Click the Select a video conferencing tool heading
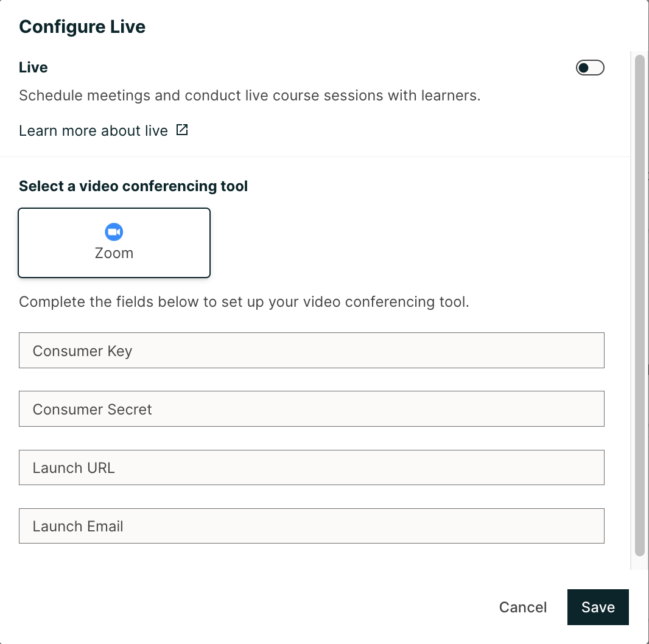 (133, 186)
